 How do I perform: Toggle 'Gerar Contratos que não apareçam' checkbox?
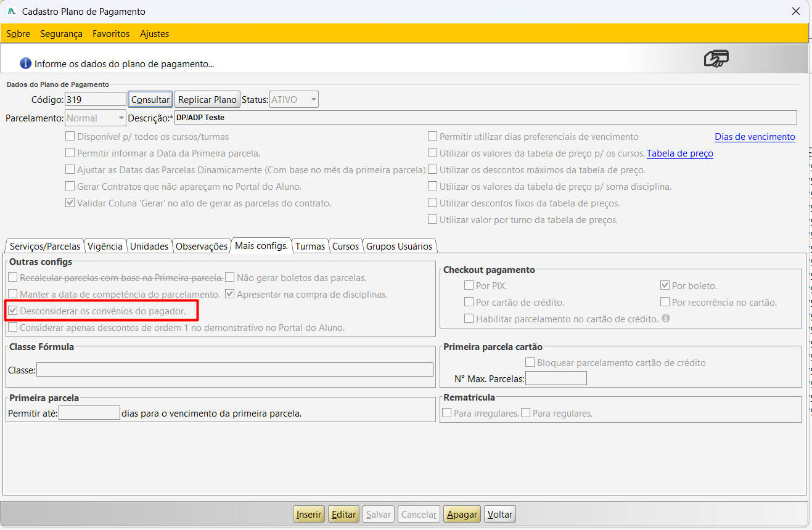(70, 187)
